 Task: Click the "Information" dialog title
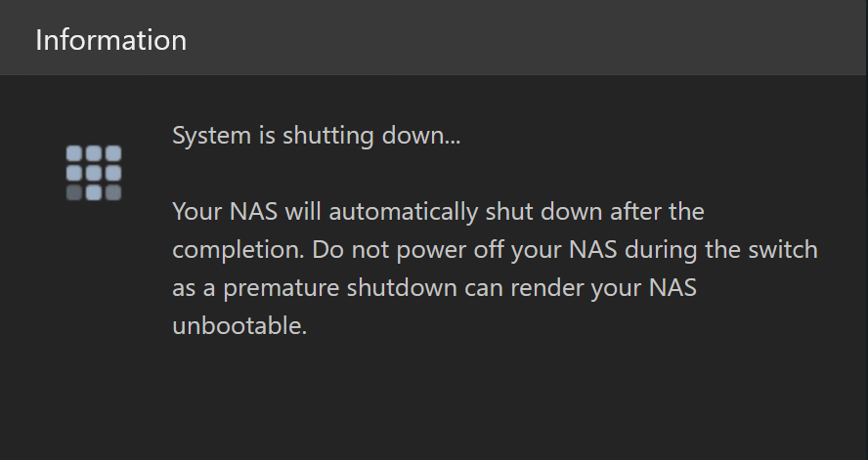[110, 40]
